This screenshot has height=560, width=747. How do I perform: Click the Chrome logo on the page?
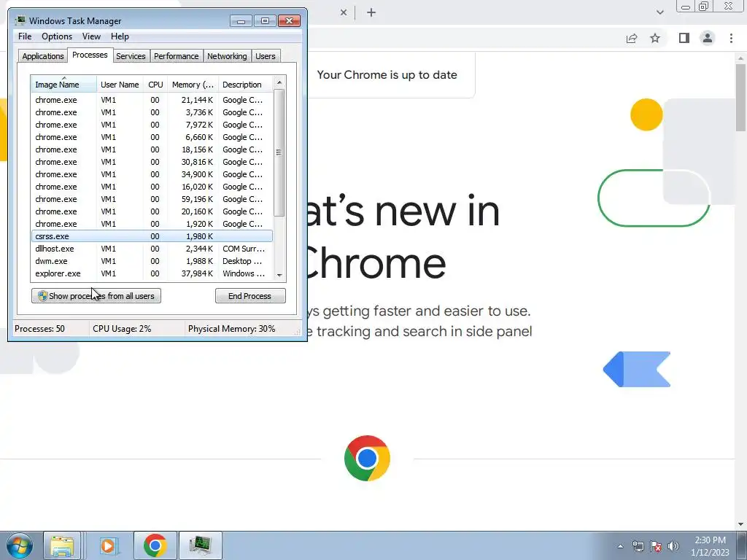pos(367,458)
